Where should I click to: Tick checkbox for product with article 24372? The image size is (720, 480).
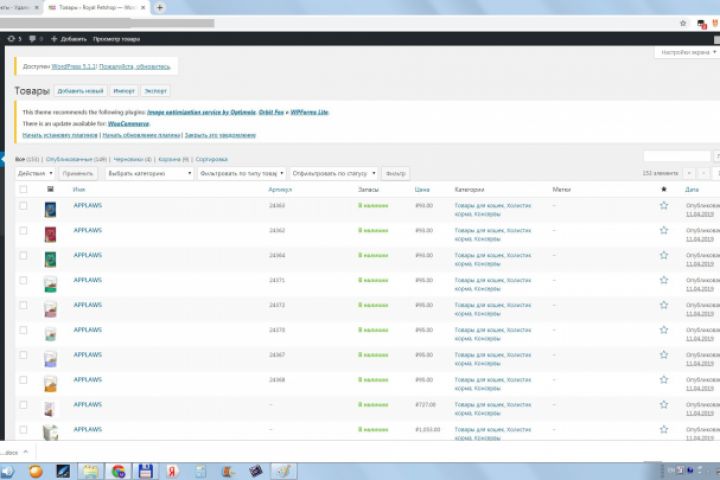click(23, 305)
